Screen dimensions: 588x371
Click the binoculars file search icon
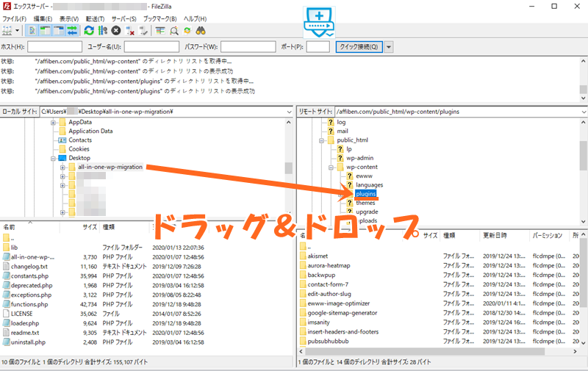200,31
